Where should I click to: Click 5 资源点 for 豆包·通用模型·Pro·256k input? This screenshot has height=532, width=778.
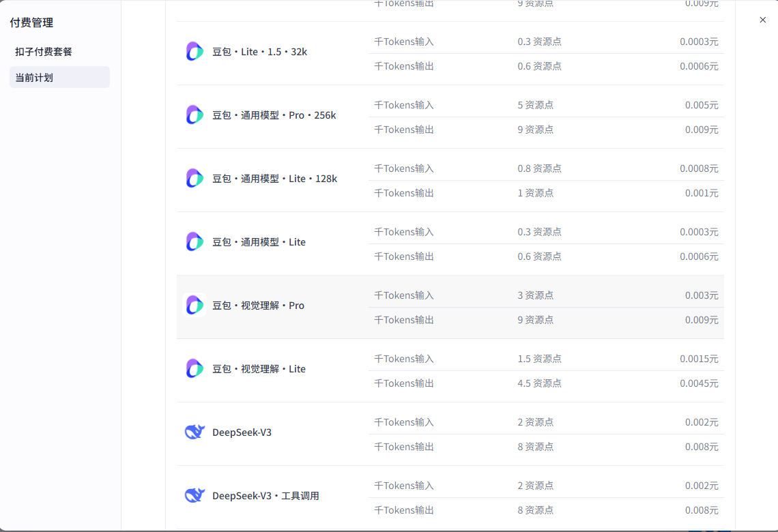[x=535, y=105]
